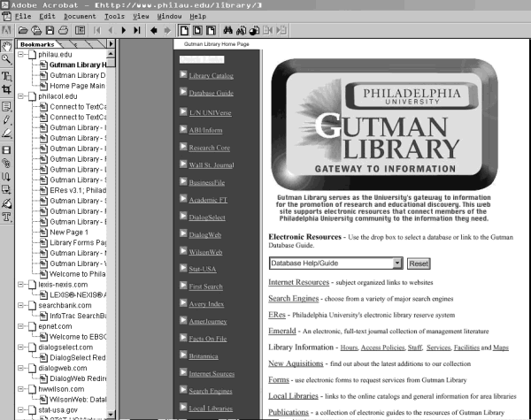Follow the Library Catalog quick link
Viewport: 531px width, 420px height.
tap(211, 76)
